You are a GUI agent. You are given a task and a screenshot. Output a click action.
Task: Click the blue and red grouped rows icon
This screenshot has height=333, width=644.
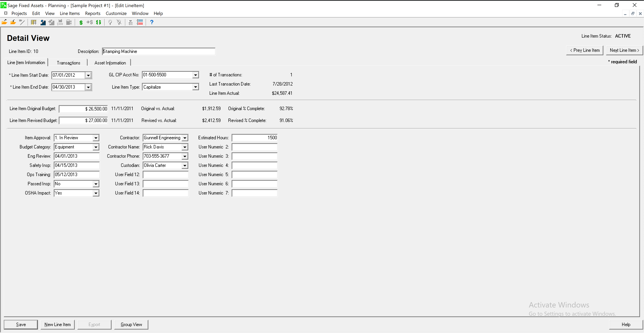pyautogui.click(x=140, y=22)
